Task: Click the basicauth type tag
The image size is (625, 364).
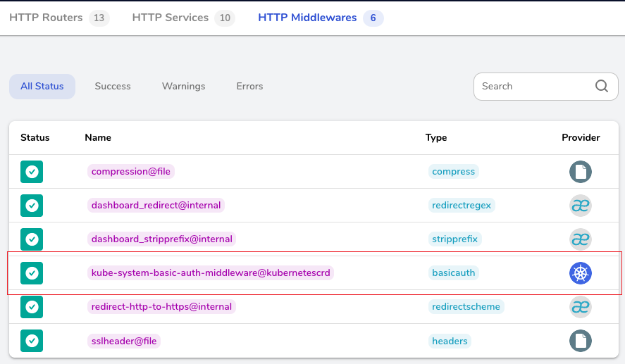Action: coord(454,273)
